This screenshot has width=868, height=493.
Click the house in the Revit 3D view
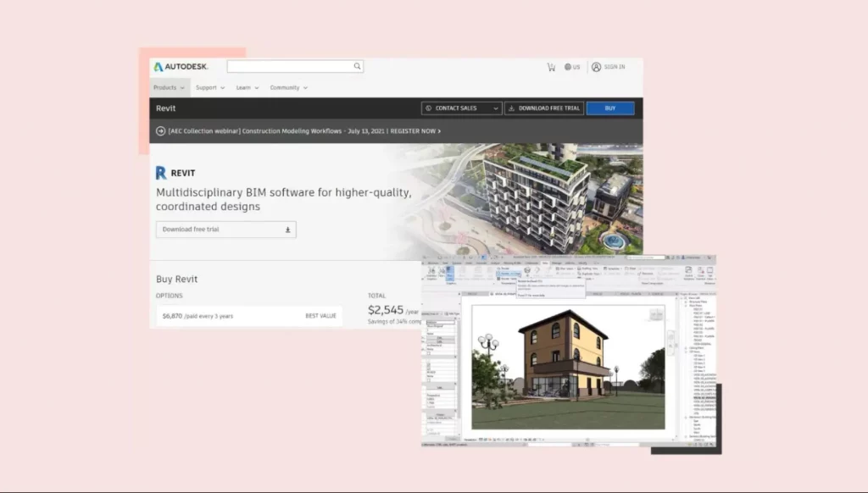(x=566, y=353)
